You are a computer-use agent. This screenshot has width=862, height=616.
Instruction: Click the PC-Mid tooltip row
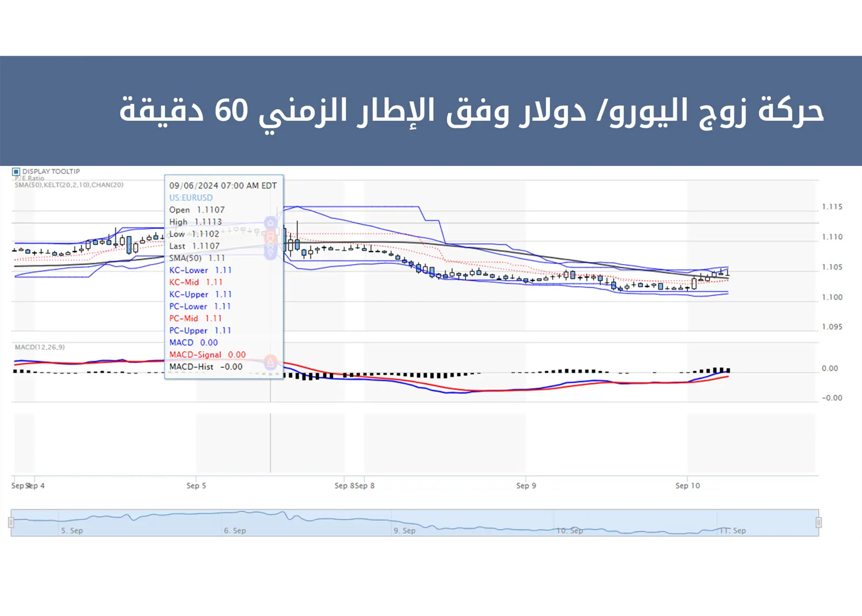click(196, 319)
